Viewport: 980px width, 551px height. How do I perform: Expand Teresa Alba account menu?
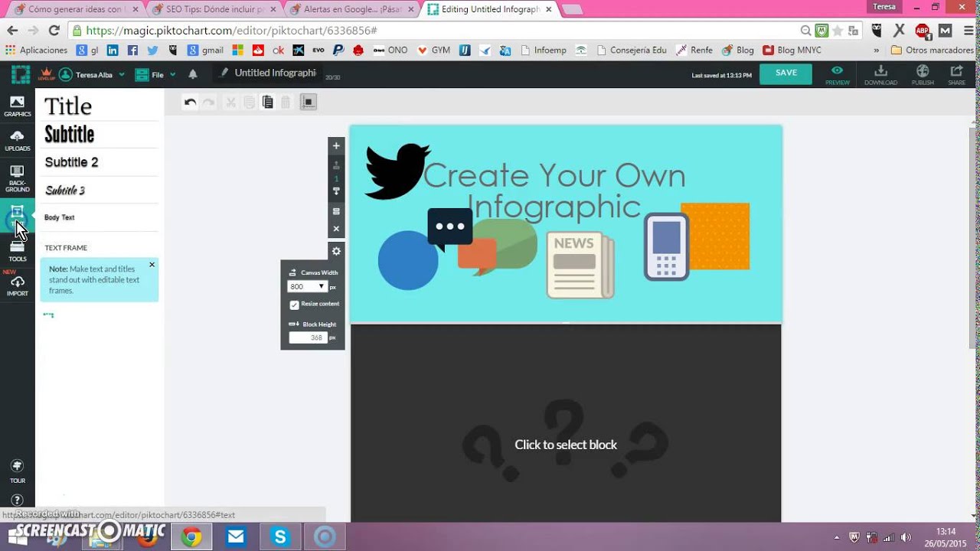pyautogui.click(x=93, y=75)
